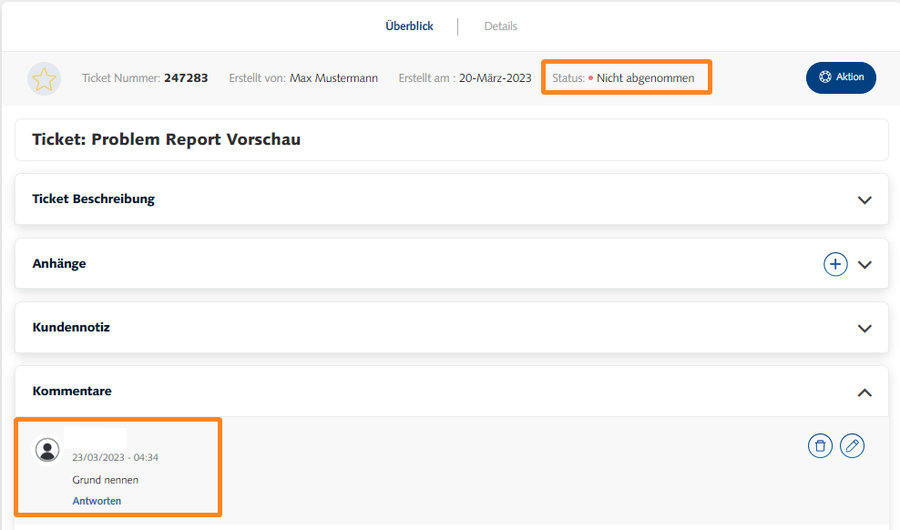The height and width of the screenshot is (530, 900).
Task: Click the Nicht abgenommen status text
Action: pos(645,78)
